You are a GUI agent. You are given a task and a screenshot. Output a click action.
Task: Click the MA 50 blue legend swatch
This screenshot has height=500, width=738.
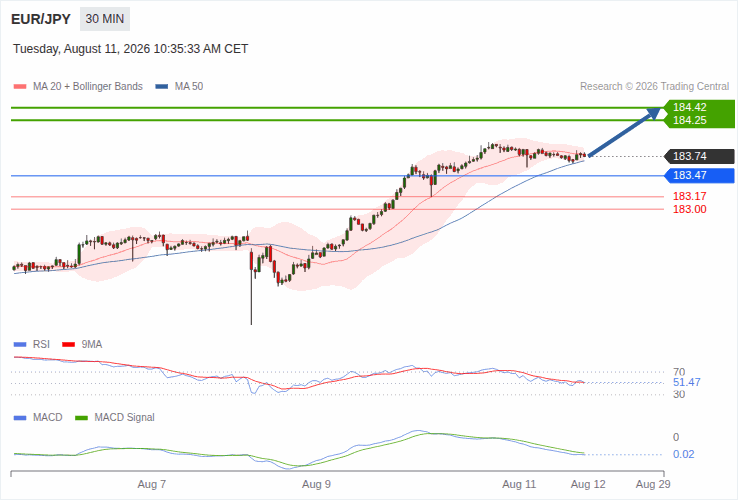pyautogui.click(x=162, y=87)
